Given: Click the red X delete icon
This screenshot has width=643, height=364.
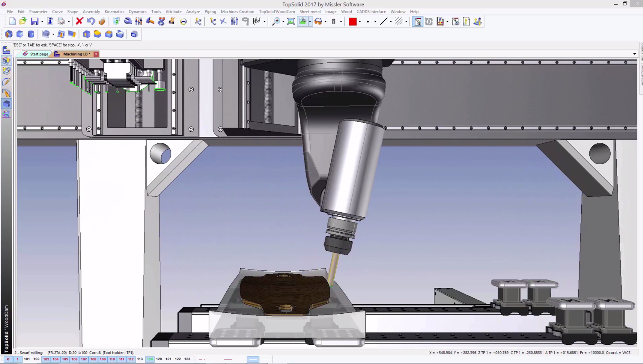Looking at the screenshot, I should tap(79, 22).
